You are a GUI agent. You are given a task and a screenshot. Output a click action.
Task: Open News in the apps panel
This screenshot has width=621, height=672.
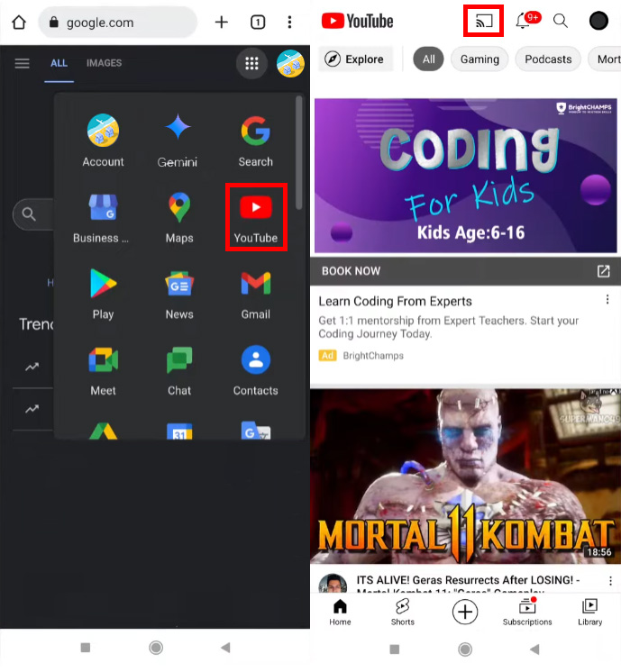click(179, 294)
